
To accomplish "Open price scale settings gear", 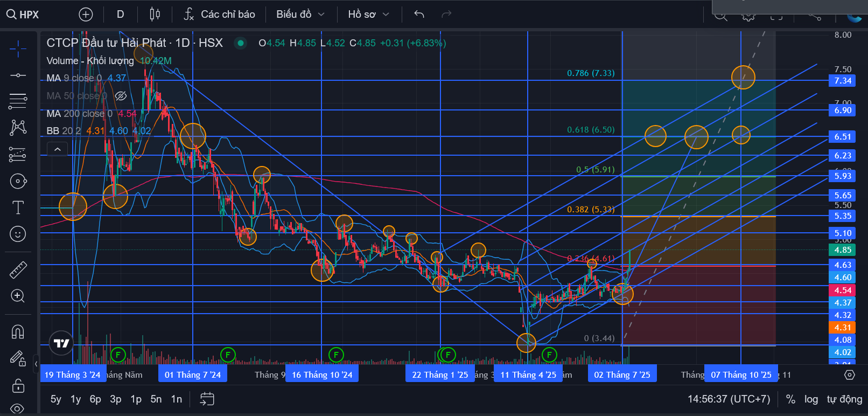I will coord(849,375).
